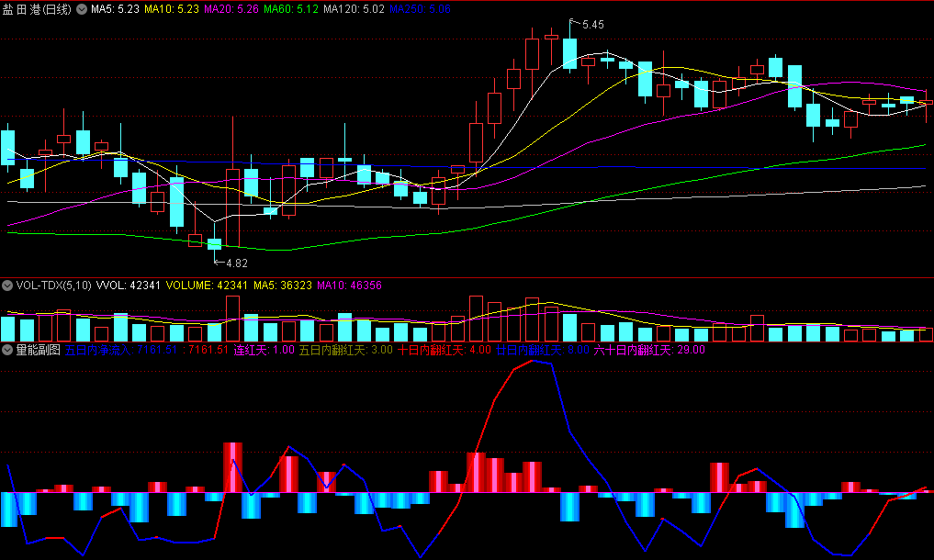934x560 pixels.
Task: Click the candlestick at the 4.82 low
Action: pyautogui.click(x=214, y=243)
